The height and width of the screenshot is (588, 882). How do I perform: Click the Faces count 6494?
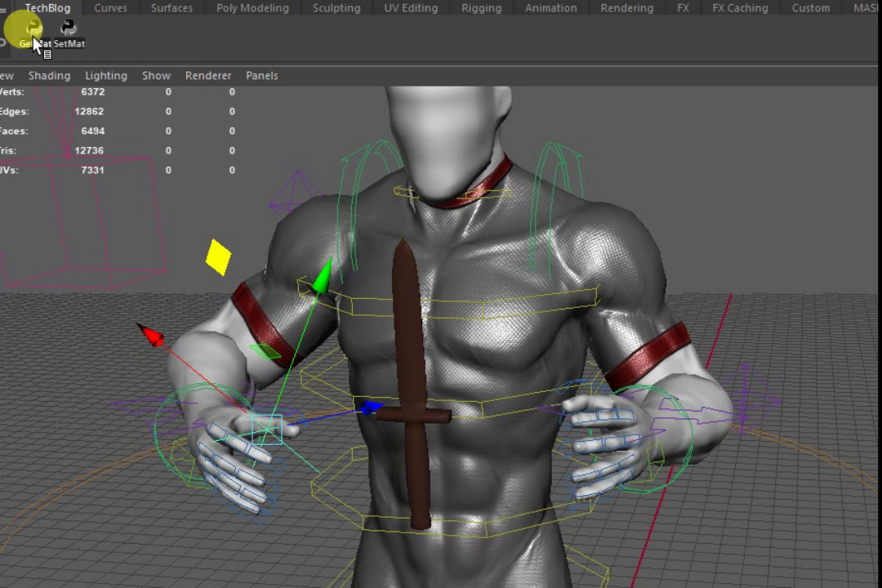point(93,131)
